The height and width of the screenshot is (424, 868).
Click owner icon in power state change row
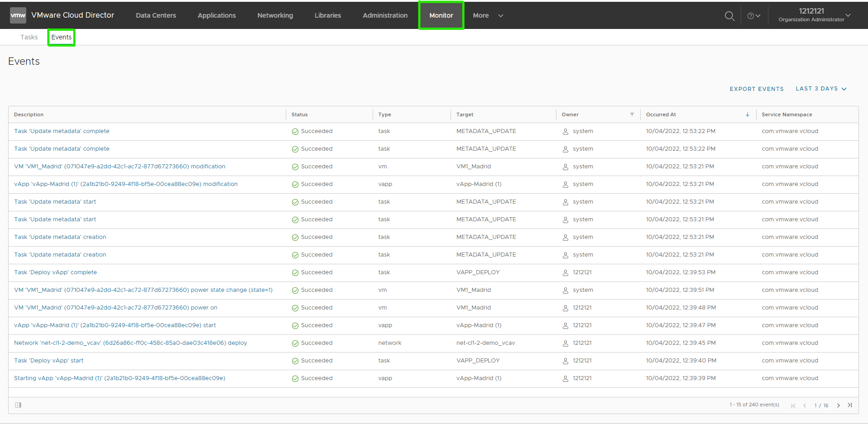point(566,291)
